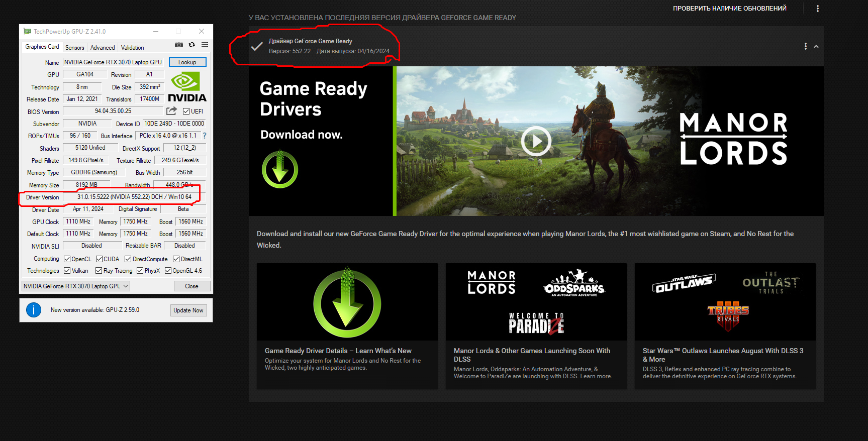Viewport: 868px width, 441px height.
Task: Open driver options three-dot menu
Action: (805, 46)
